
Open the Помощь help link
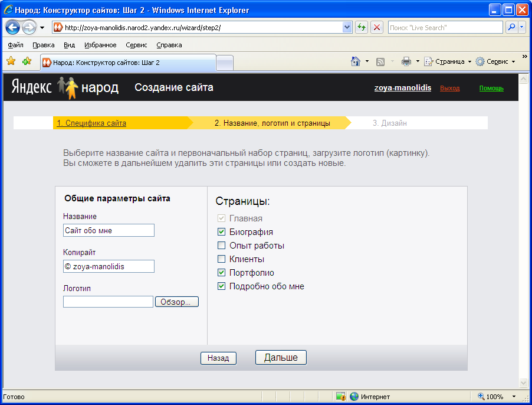tap(491, 89)
